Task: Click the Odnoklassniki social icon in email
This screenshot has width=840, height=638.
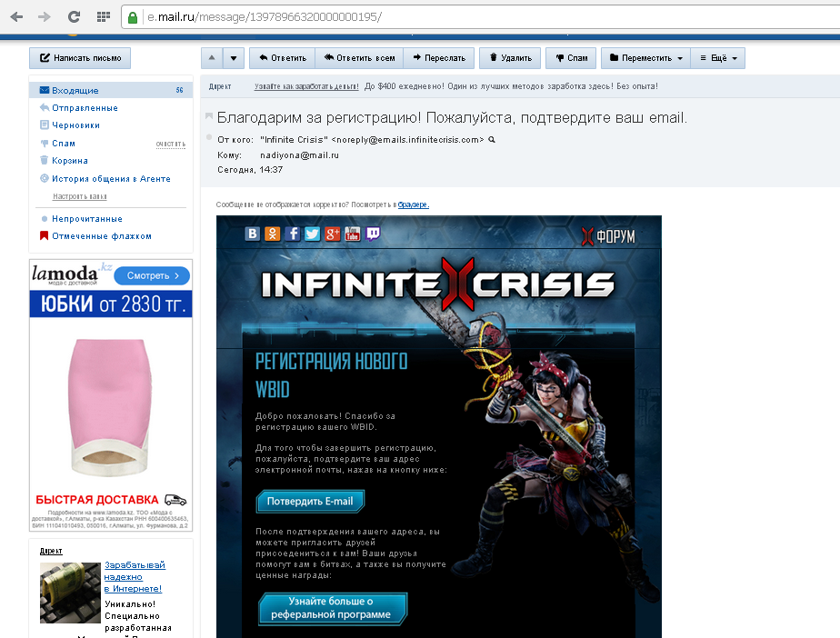Action: 272,234
